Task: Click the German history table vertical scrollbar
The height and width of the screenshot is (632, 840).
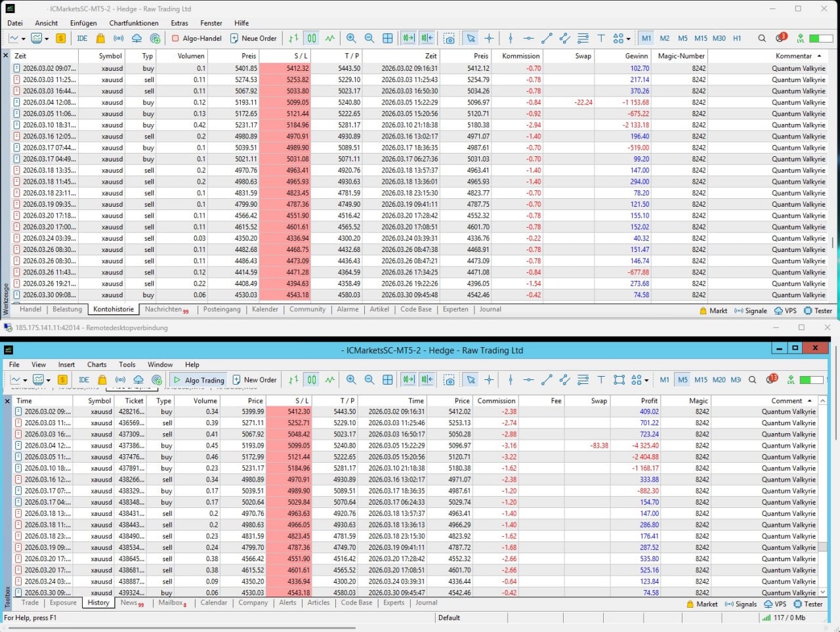Action: pos(833,242)
